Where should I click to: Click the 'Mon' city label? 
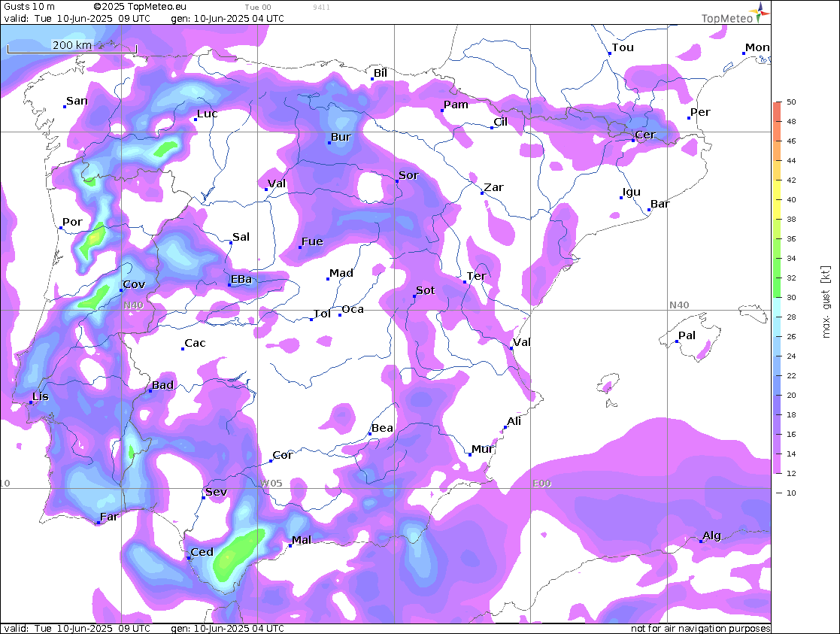tap(757, 47)
